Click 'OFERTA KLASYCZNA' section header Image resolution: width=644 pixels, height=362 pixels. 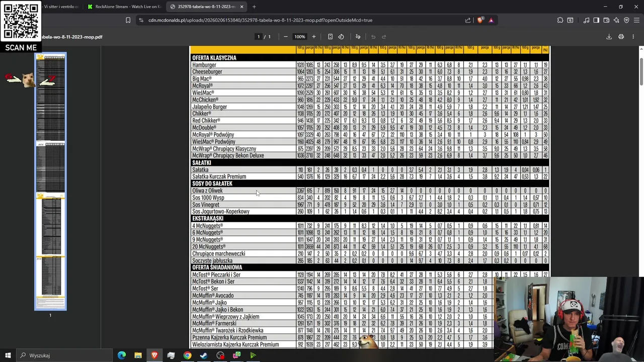[x=214, y=58]
